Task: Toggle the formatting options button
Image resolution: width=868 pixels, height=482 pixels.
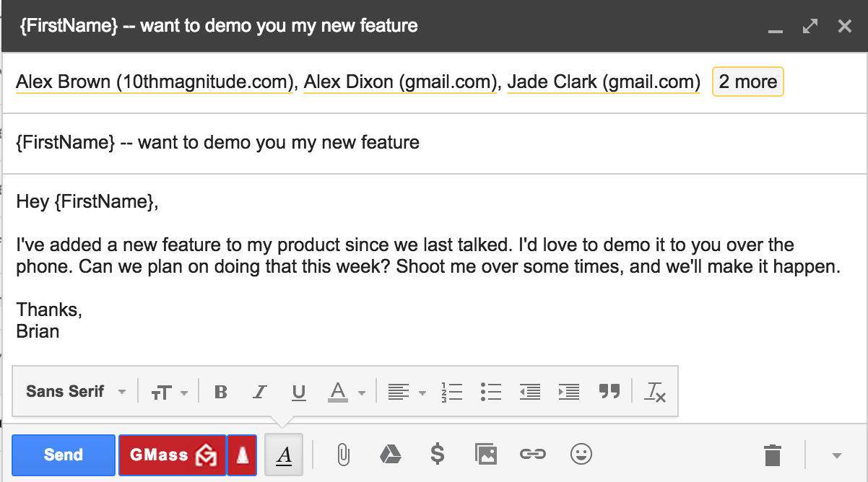Action: pos(285,455)
